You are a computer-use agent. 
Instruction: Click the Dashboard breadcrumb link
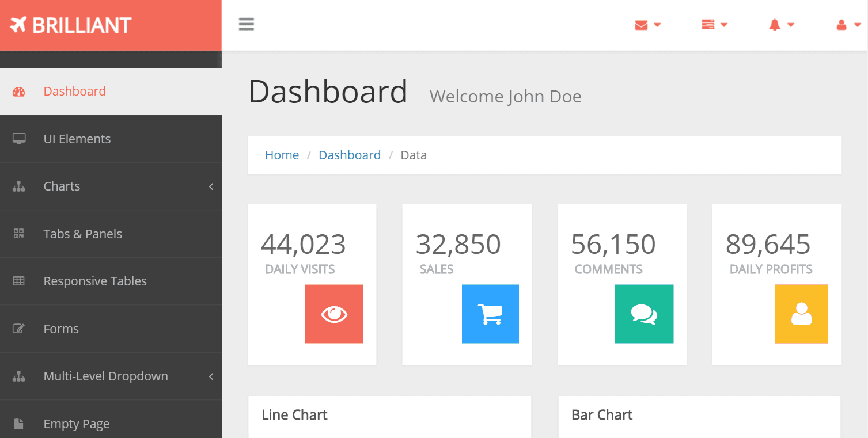click(350, 155)
